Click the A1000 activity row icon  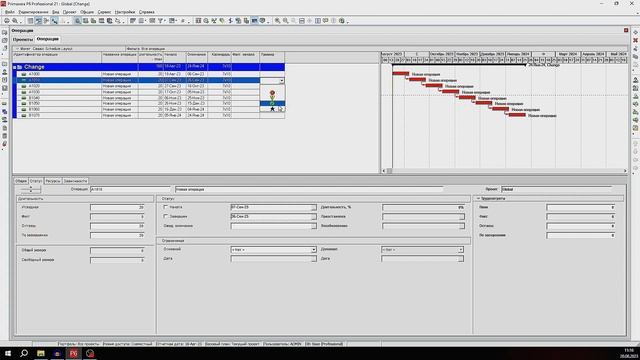coord(24,74)
